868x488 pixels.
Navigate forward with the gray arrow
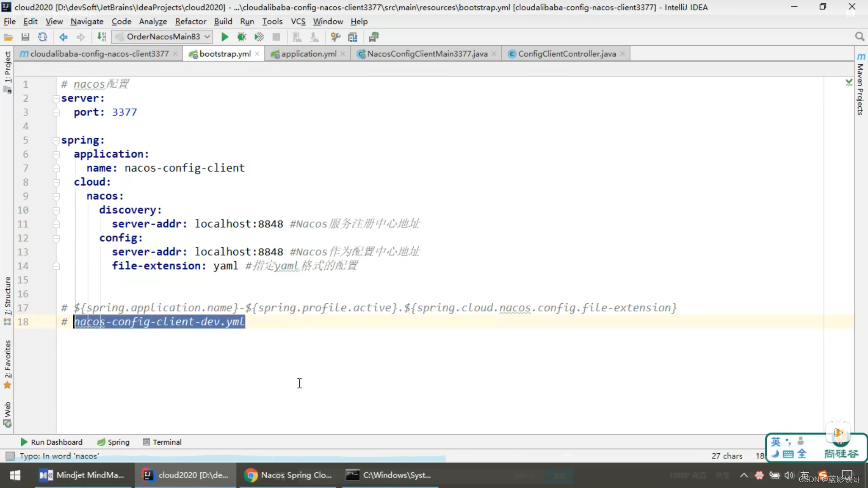click(x=80, y=37)
